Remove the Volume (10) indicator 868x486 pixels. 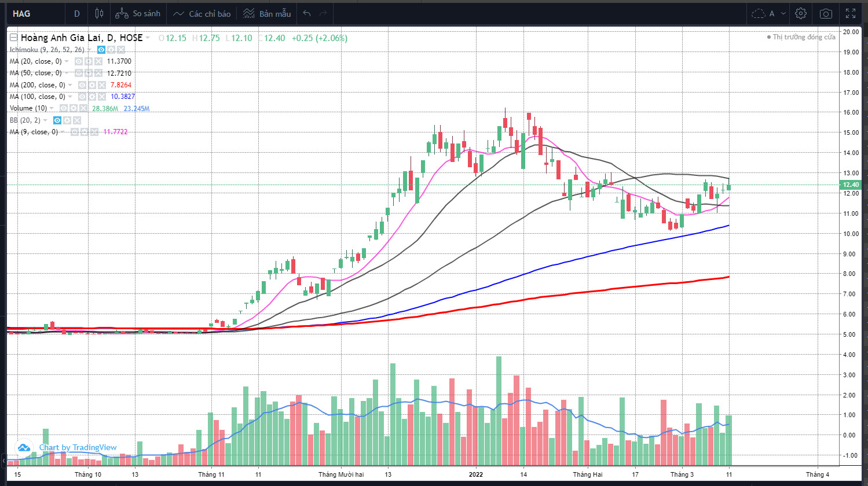(x=83, y=108)
